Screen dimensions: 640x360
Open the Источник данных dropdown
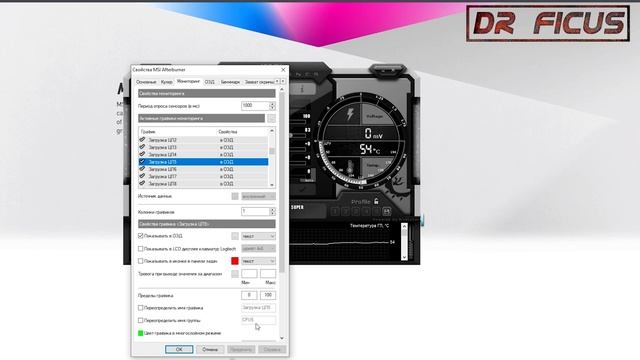(258, 196)
